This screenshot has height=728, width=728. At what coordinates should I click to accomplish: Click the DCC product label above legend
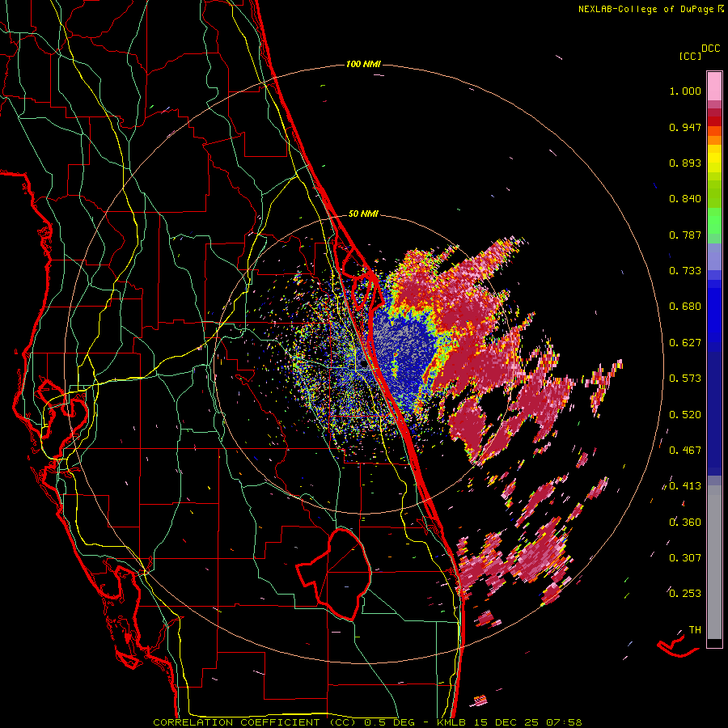click(x=710, y=49)
